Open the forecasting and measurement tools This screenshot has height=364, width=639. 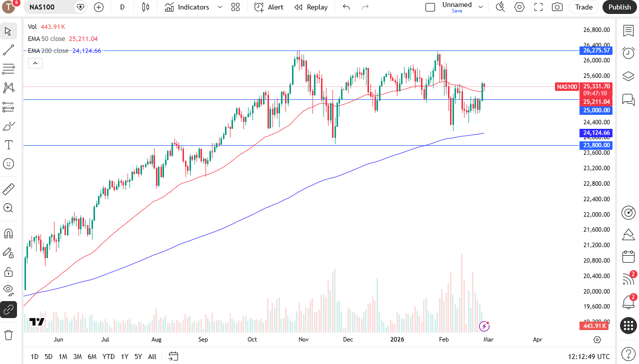tap(8, 107)
